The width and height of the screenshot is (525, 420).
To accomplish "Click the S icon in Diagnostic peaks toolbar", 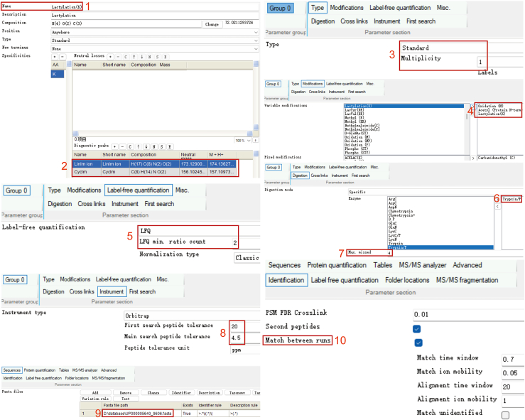I will [162, 146].
